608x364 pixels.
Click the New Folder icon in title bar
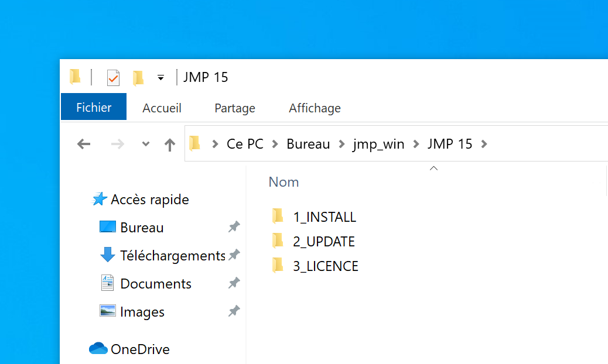[x=138, y=77]
